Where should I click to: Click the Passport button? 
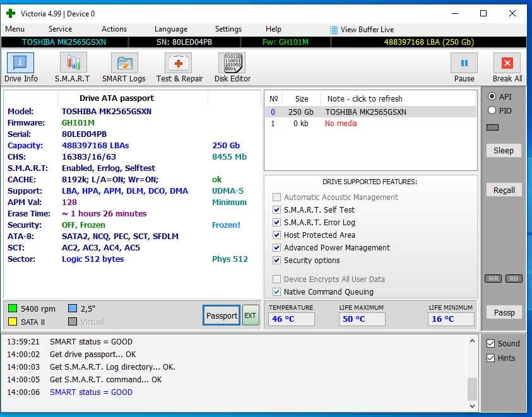[x=222, y=315]
